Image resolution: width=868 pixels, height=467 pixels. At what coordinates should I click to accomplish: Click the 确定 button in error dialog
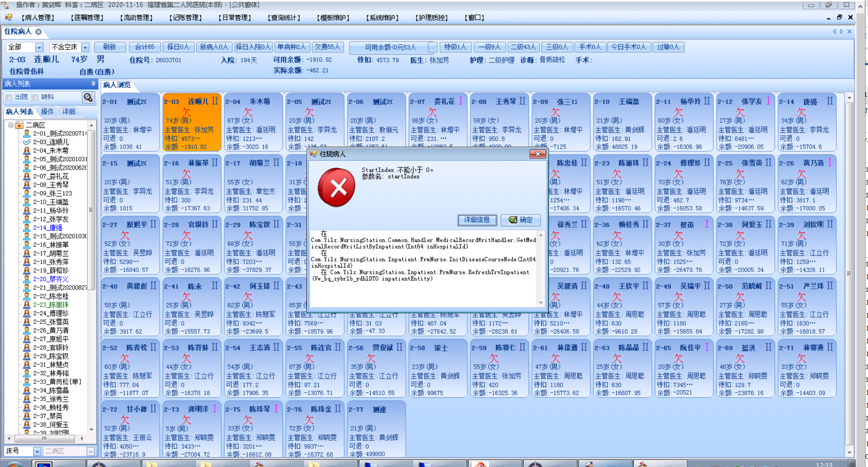click(x=520, y=220)
